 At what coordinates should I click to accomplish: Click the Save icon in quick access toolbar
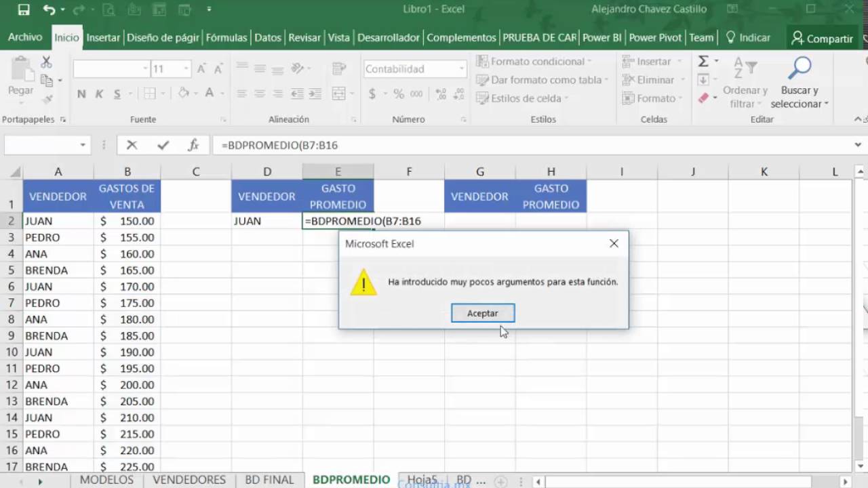(x=23, y=9)
